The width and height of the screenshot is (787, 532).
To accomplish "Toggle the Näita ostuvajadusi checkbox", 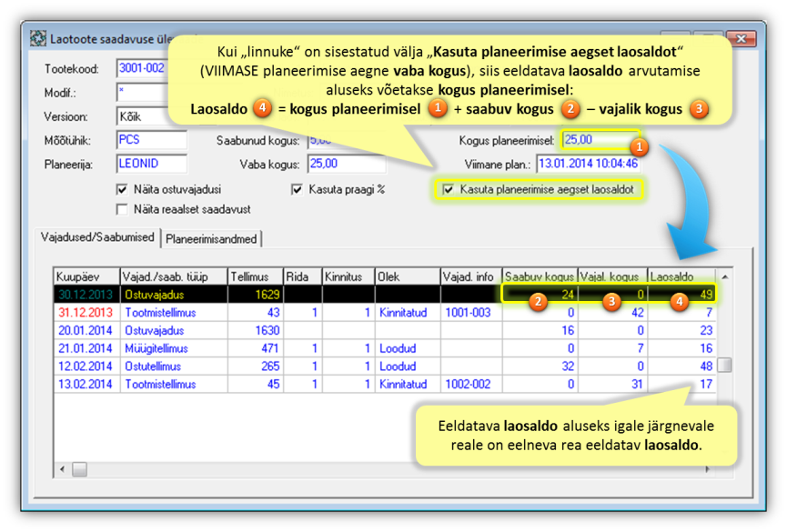I will click(122, 190).
